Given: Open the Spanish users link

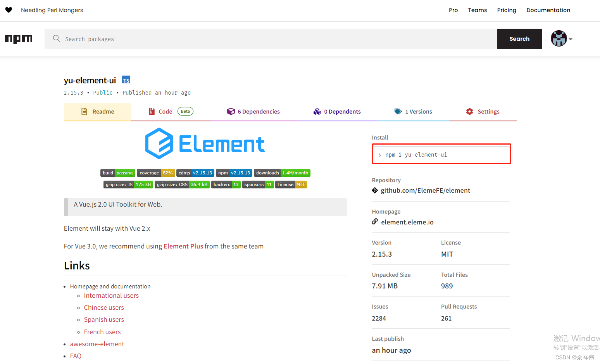Looking at the screenshot, I should (104, 319).
